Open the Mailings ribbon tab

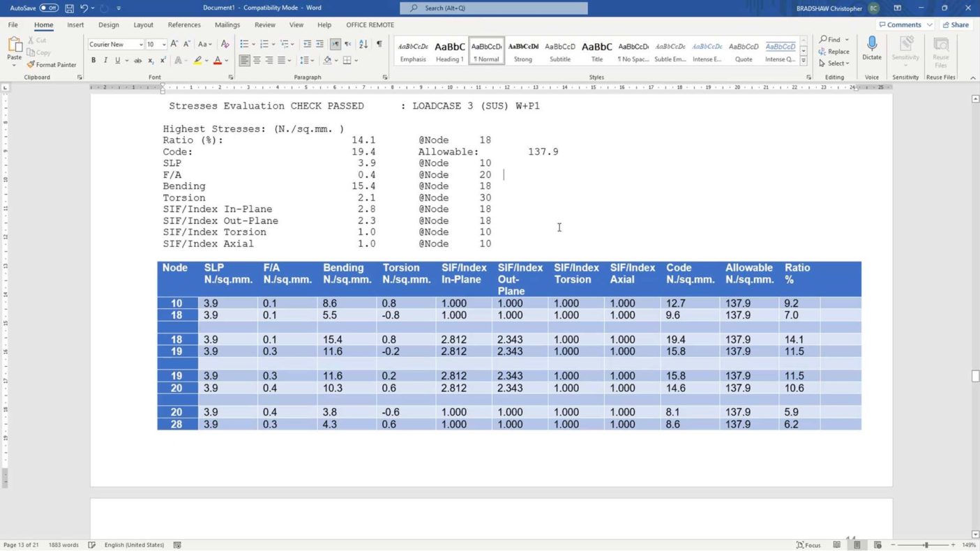pyautogui.click(x=227, y=24)
